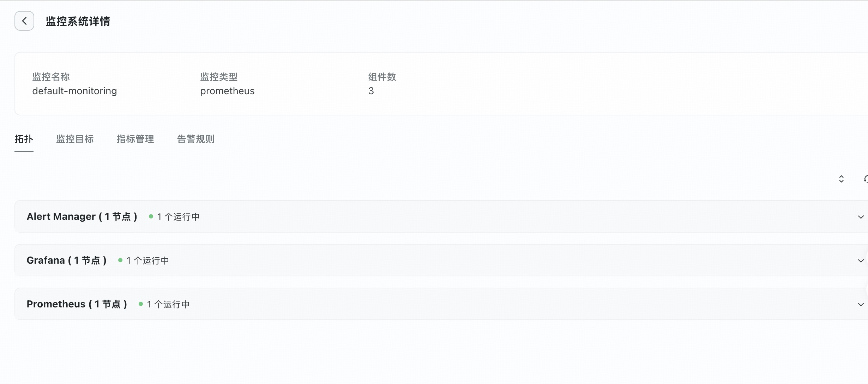Viewport: 868px width, 384px height.
Task: Click the component count value 3
Action: coord(371,91)
